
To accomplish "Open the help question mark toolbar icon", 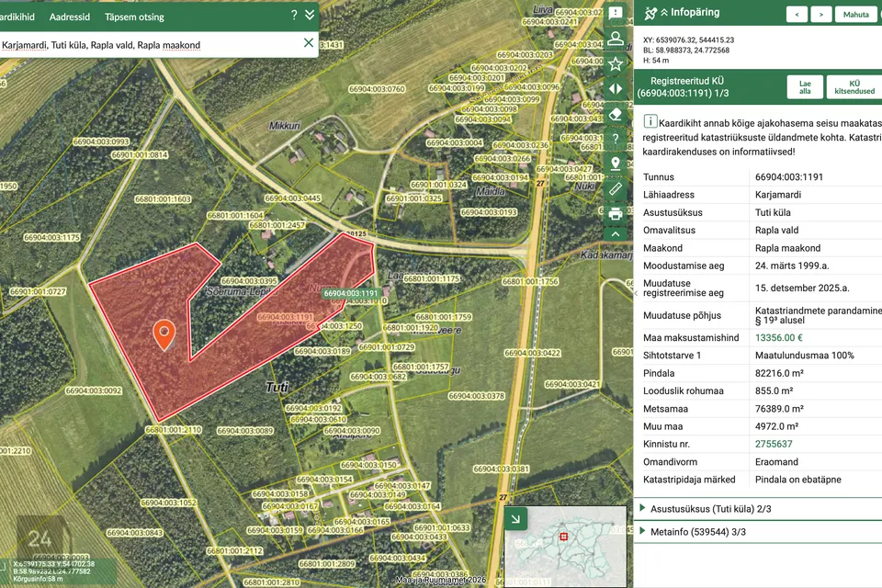I will tap(616, 139).
